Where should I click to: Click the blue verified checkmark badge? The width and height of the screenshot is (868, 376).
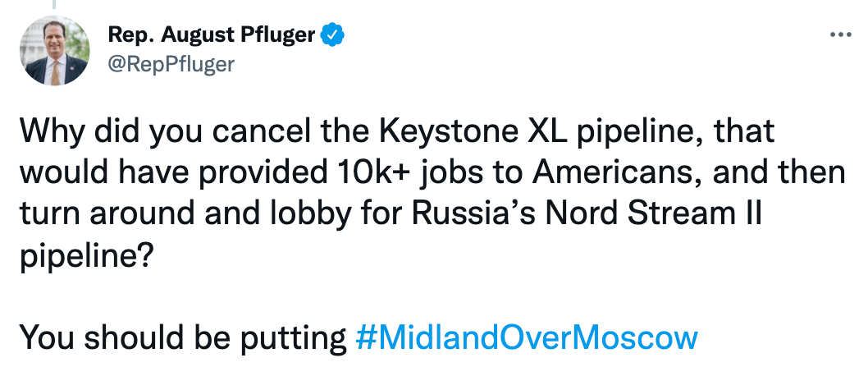(332, 35)
